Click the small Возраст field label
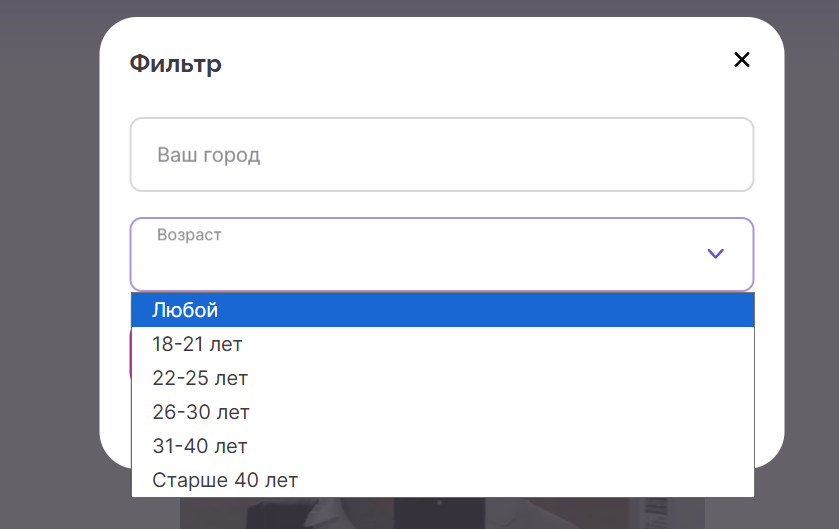Screen dimensions: 839x529 coord(189,235)
